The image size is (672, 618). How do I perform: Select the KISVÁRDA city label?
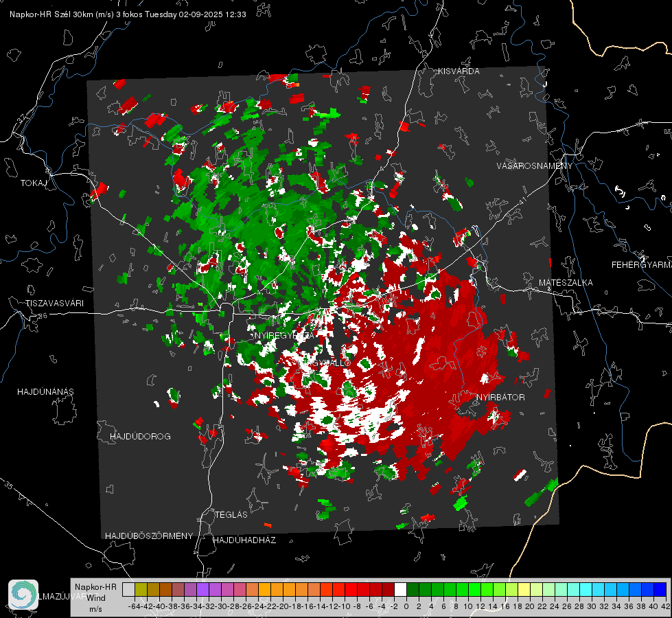459,71
